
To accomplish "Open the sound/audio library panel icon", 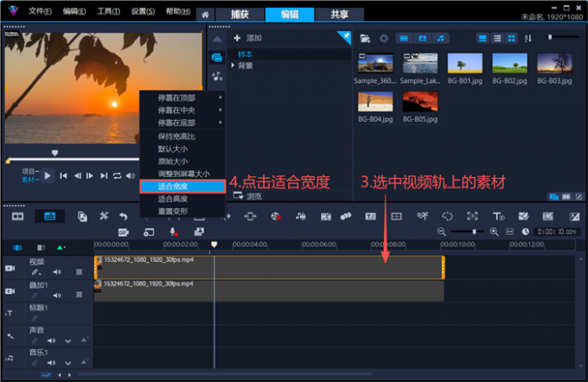I will click(217, 76).
